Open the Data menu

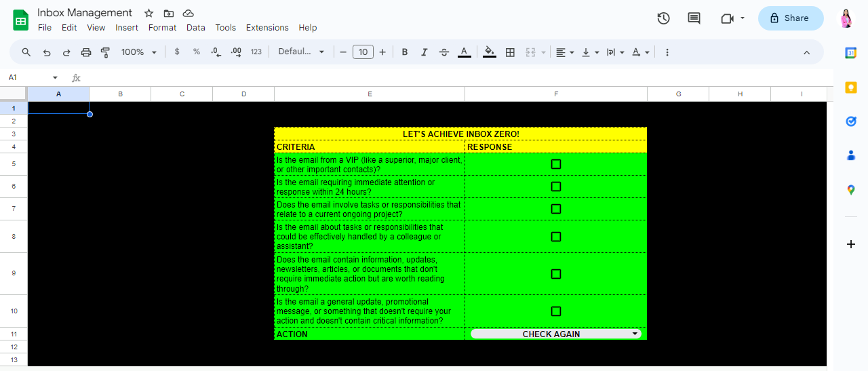[x=196, y=28]
